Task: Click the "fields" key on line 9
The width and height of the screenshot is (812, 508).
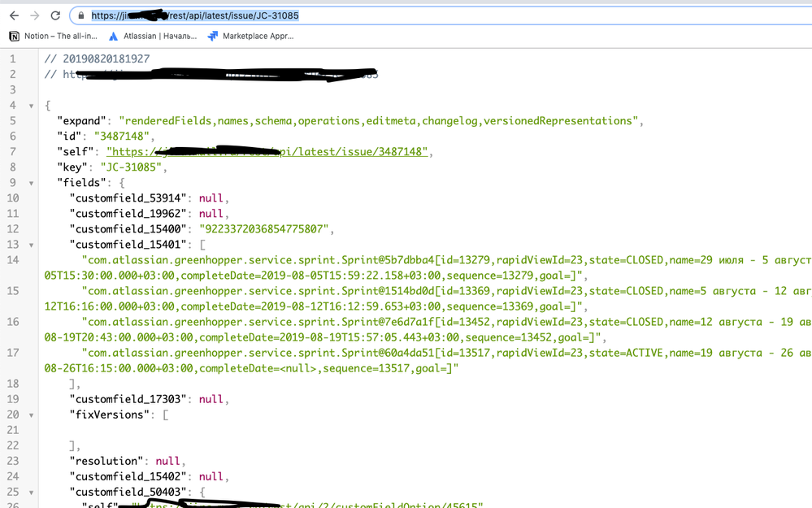Action: click(81, 183)
